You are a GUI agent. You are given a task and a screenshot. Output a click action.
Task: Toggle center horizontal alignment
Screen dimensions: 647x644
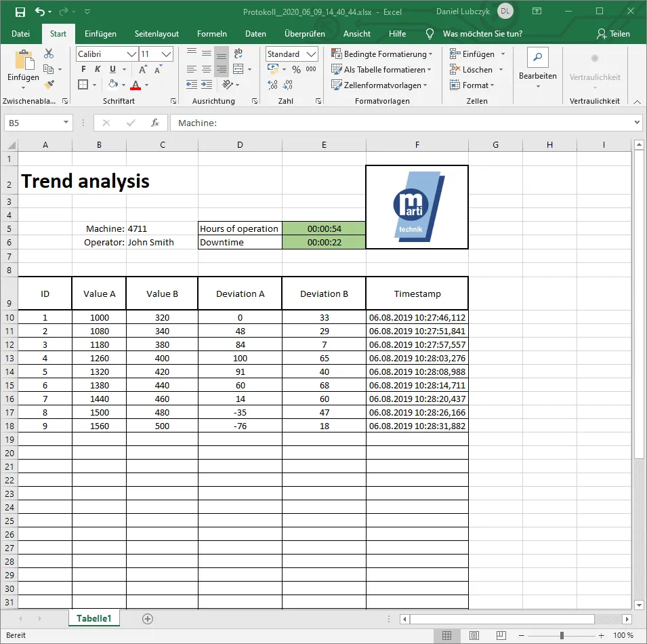coord(207,69)
